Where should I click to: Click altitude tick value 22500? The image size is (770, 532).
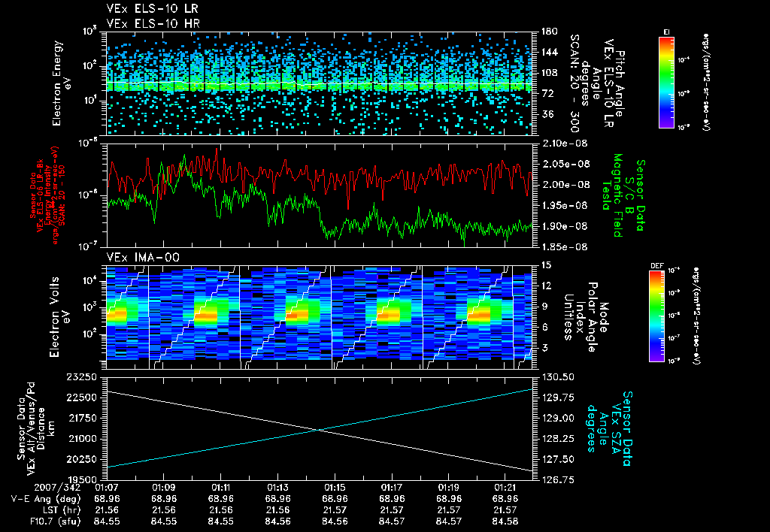coord(81,397)
